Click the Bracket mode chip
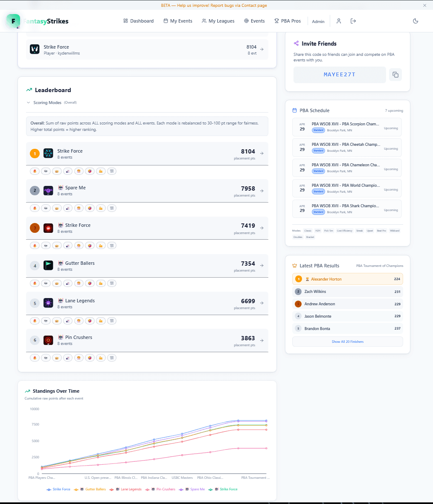Image resolution: width=433 pixels, height=504 pixels. 310,237
